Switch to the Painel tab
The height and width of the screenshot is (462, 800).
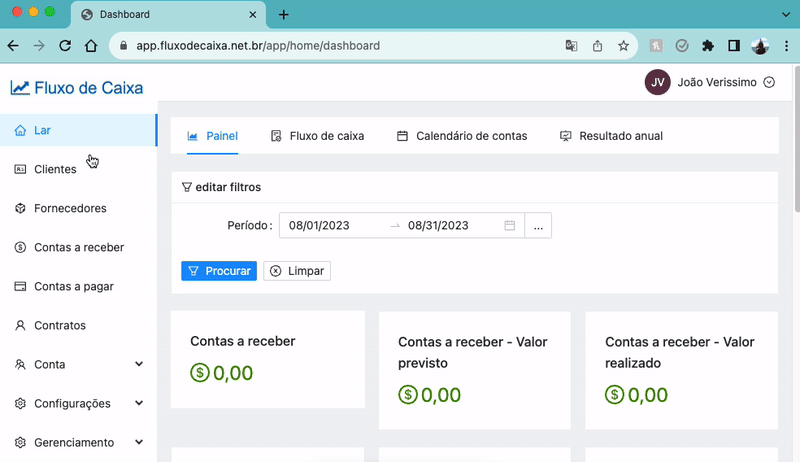tap(212, 136)
